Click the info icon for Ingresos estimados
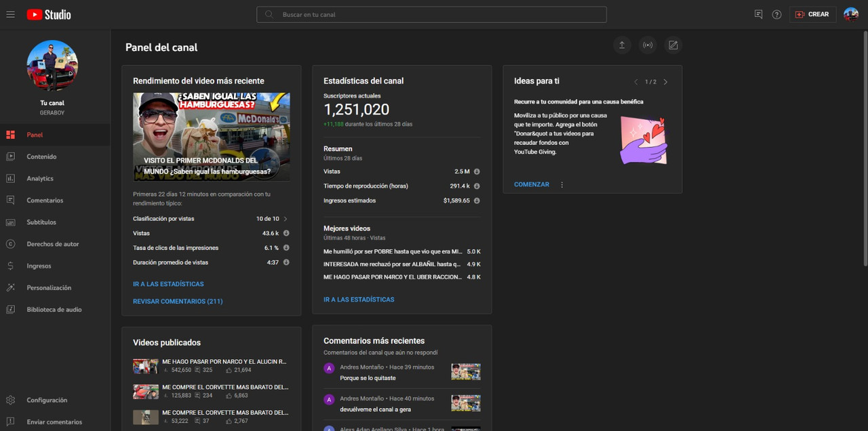 point(477,201)
